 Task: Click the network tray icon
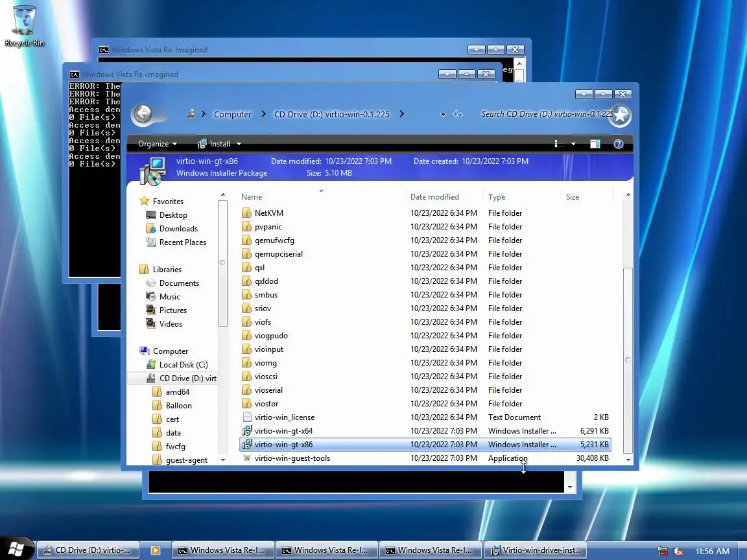663,552
